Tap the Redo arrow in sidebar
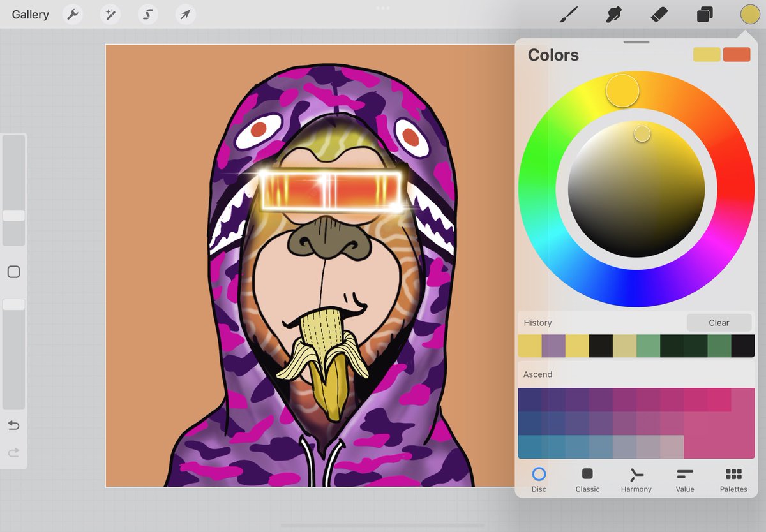 (13, 453)
